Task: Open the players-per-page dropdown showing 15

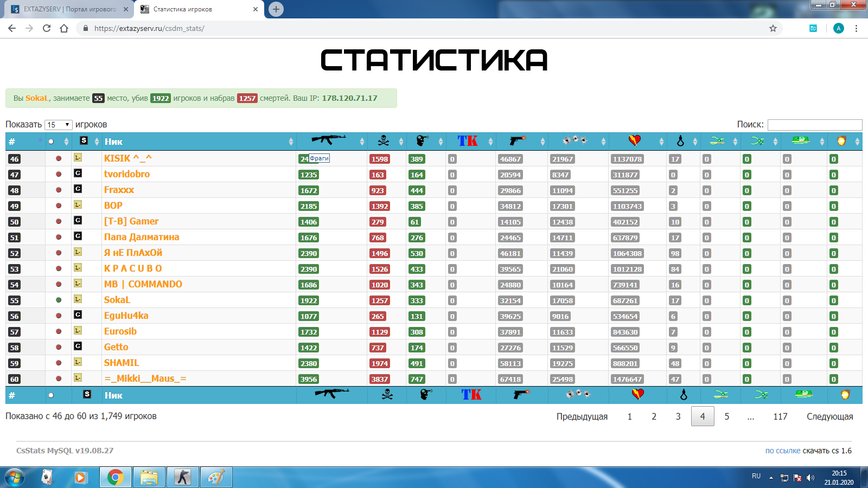Action: coord(58,125)
